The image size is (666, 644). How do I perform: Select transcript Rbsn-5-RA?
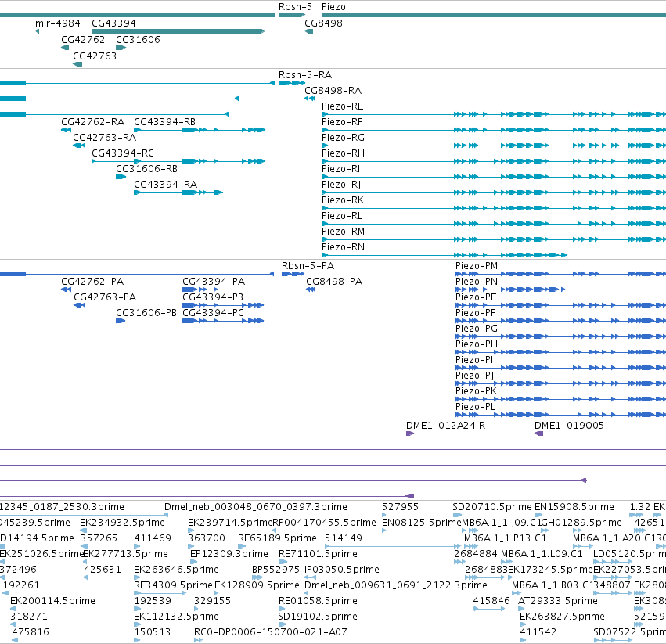[x=305, y=75]
